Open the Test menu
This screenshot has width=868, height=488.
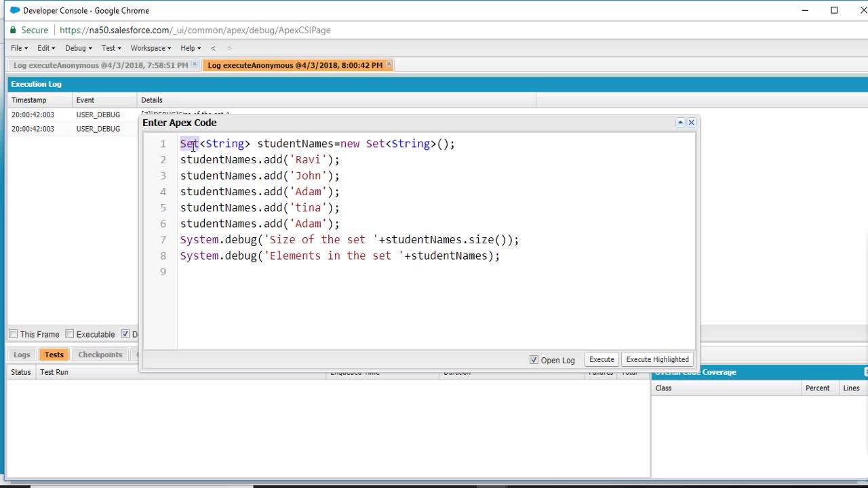click(111, 48)
